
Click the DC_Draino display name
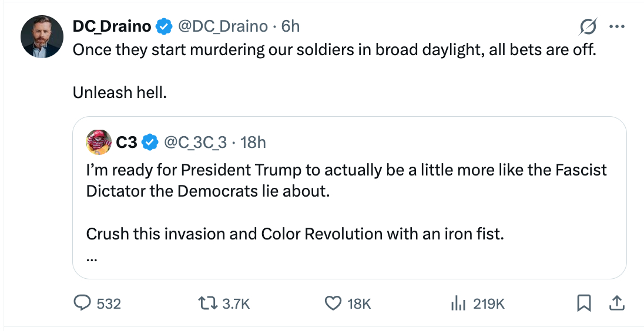pos(112,26)
